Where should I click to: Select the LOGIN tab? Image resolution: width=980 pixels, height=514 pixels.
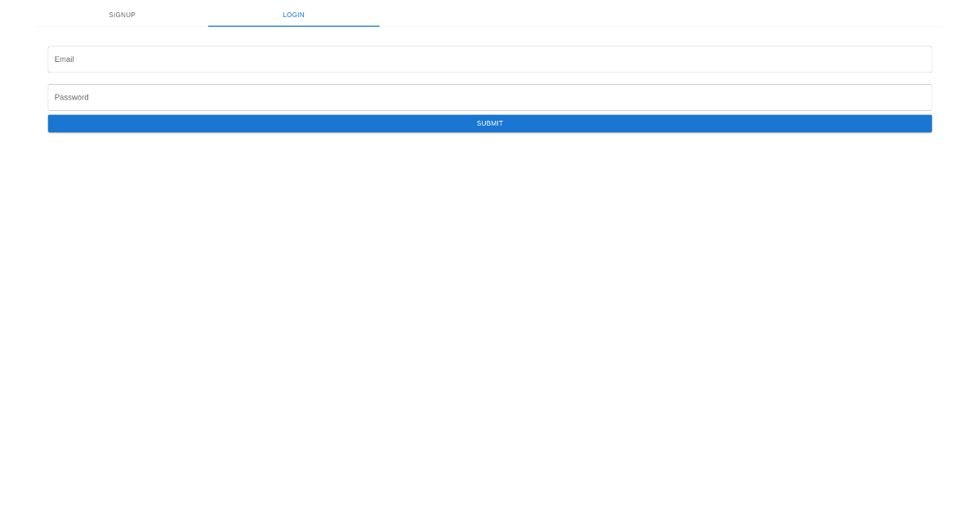[293, 14]
